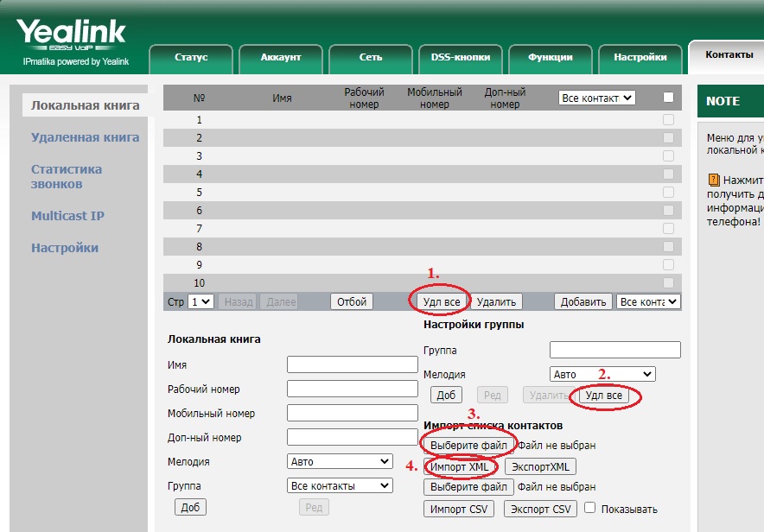Enable the Показывать checkbox

(x=590, y=509)
